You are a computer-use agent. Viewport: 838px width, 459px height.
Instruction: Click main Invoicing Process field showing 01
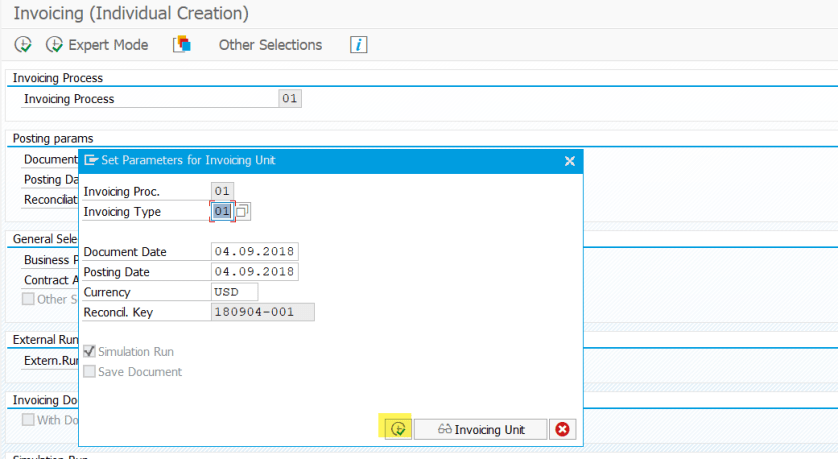[290, 98]
